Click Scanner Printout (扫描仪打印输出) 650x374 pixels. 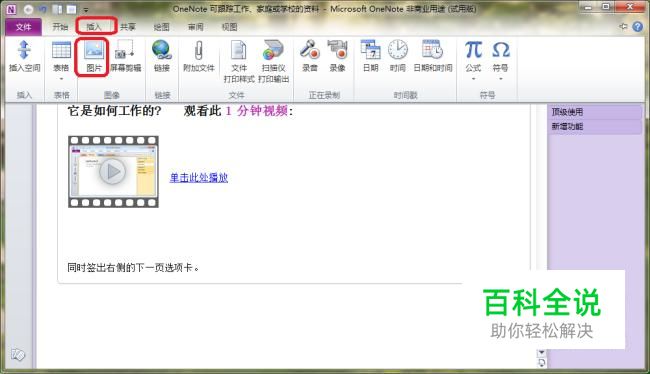point(273,61)
